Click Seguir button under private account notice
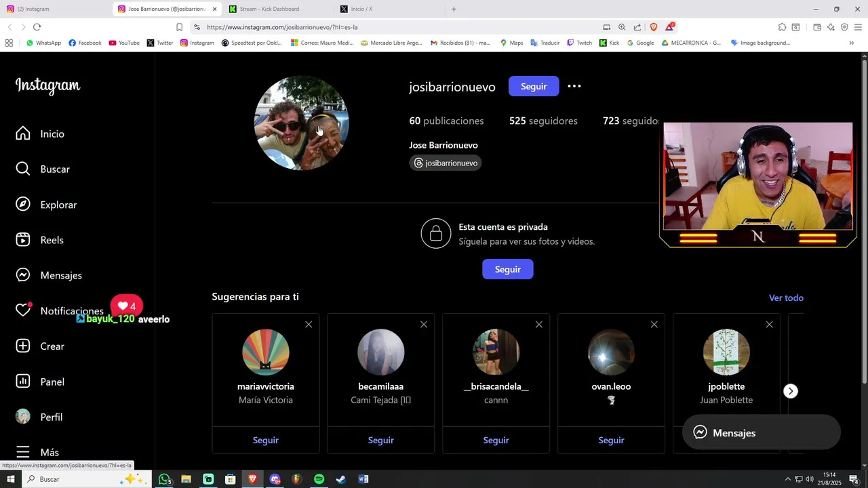This screenshot has width=868, height=488. pos(508,269)
